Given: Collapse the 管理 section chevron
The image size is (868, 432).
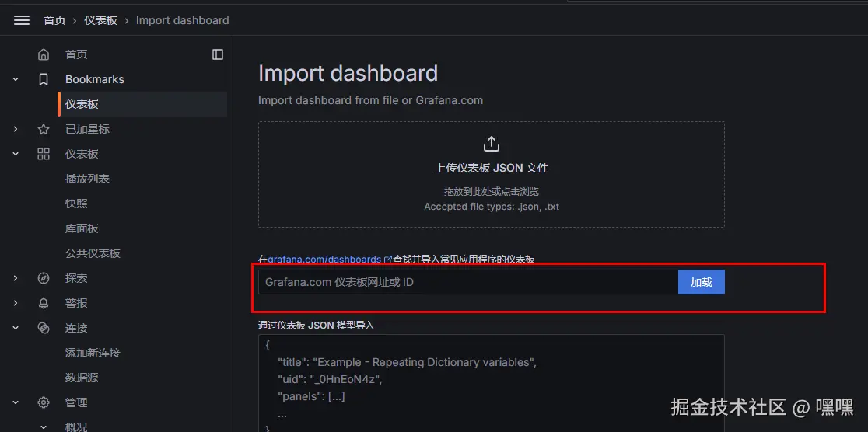Looking at the screenshot, I should tap(16, 402).
